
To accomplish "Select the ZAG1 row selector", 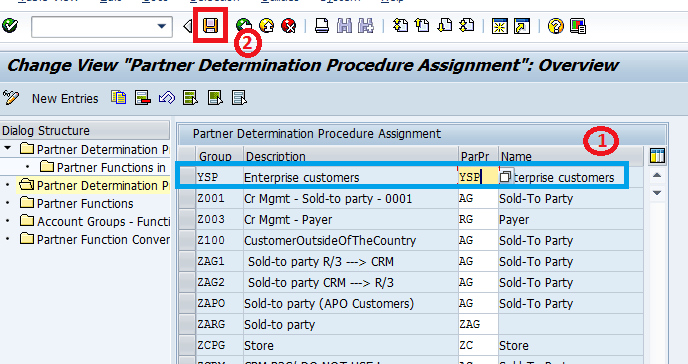I will click(x=187, y=261).
